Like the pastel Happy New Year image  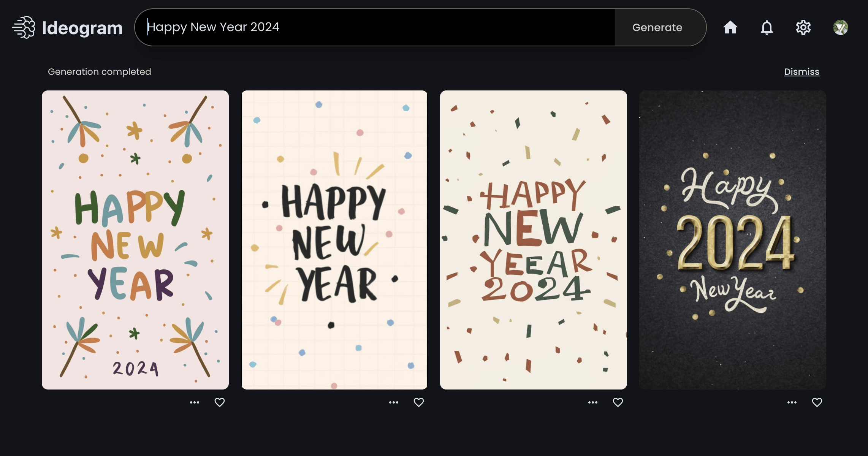point(220,402)
